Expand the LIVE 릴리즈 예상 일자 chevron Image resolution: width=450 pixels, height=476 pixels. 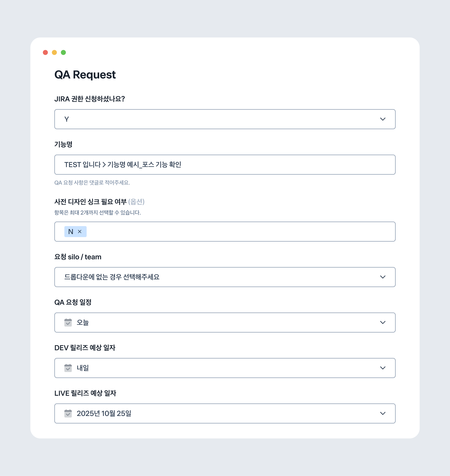coord(383,413)
